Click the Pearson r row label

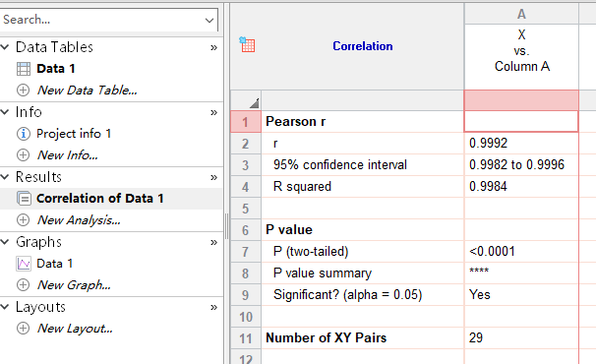coord(295,122)
